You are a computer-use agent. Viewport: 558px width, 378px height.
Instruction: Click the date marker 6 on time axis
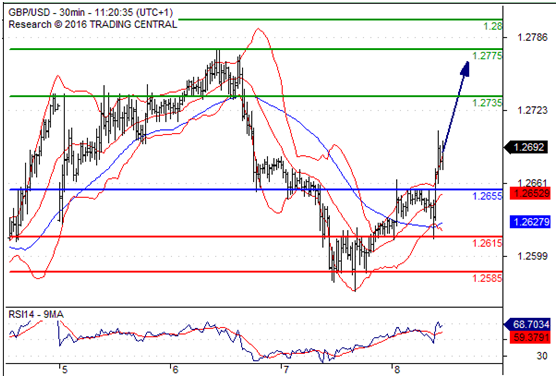[x=175, y=369]
